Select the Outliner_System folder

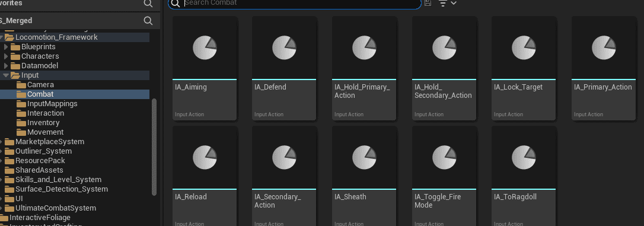75,151
